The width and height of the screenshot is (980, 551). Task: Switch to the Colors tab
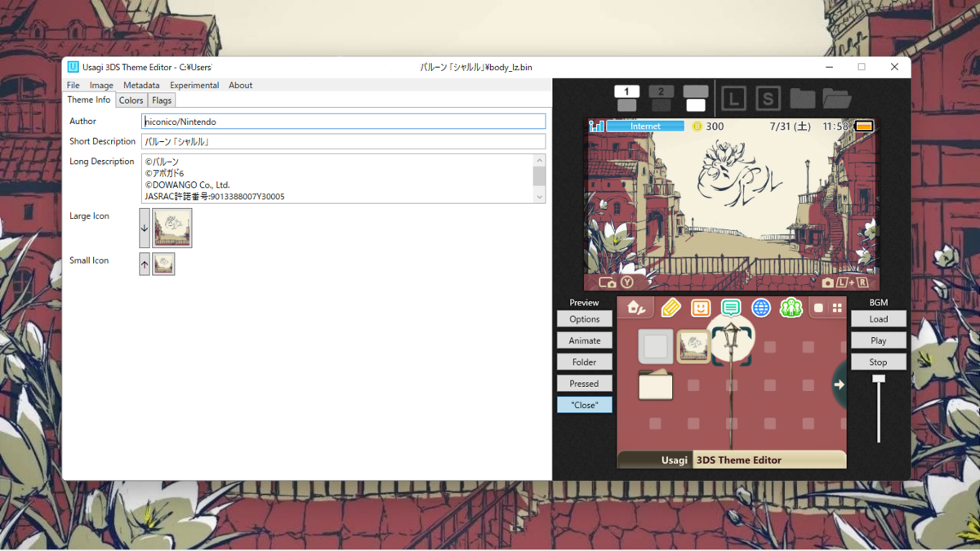click(131, 100)
